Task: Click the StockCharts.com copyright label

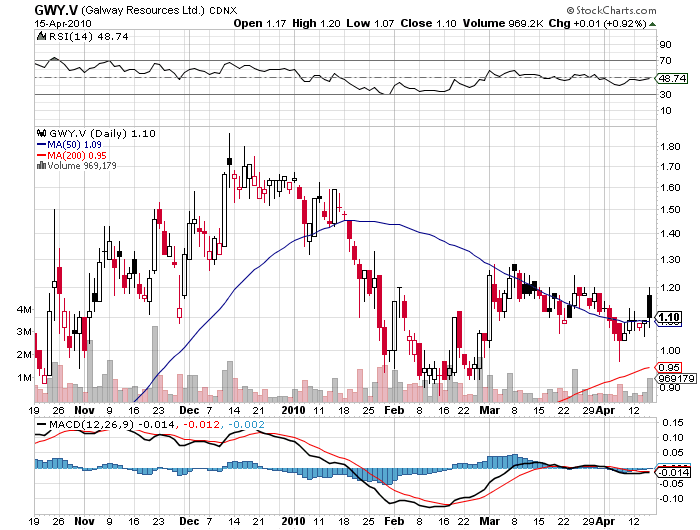Action: click(x=611, y=10)
